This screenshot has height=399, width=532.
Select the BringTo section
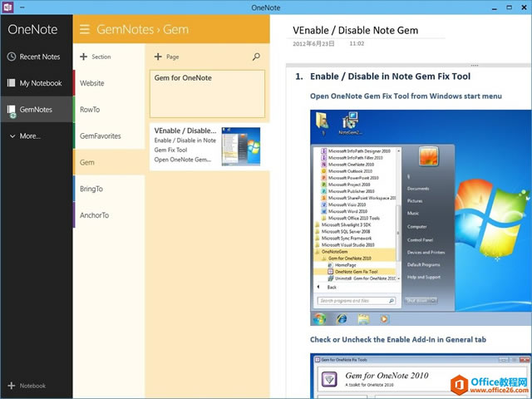pos(109,189)
